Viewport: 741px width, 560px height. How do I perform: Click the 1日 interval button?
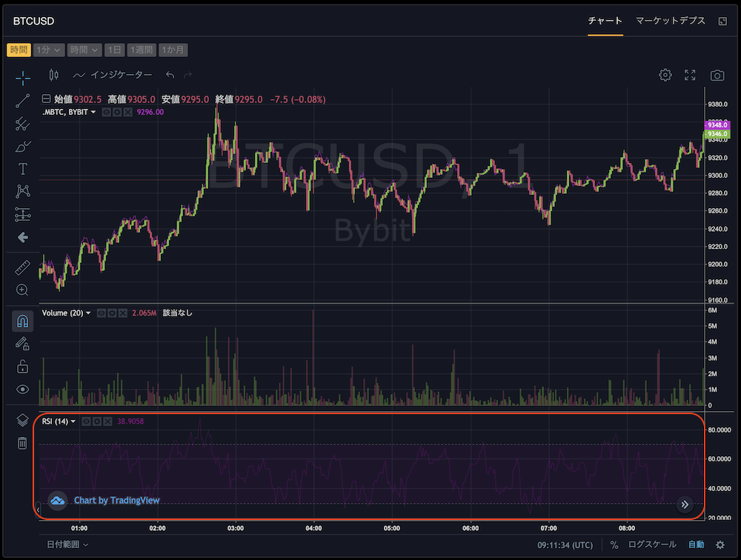pos(114,50)
